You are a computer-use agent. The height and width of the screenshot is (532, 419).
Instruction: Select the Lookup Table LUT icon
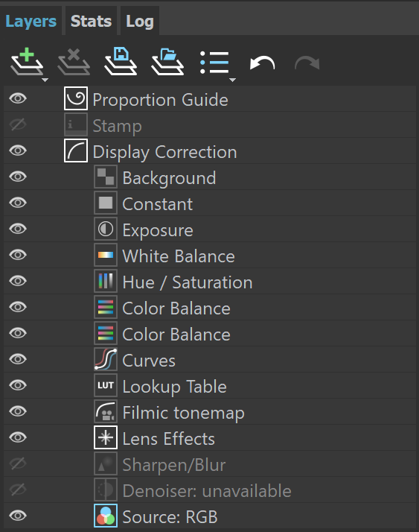[106, 385]
